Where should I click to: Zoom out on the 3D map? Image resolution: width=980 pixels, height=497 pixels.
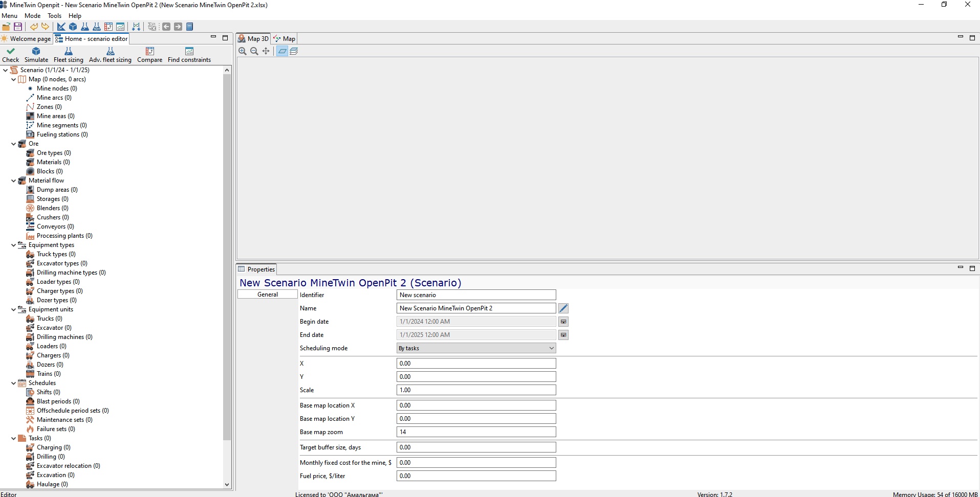coord(254,51)
